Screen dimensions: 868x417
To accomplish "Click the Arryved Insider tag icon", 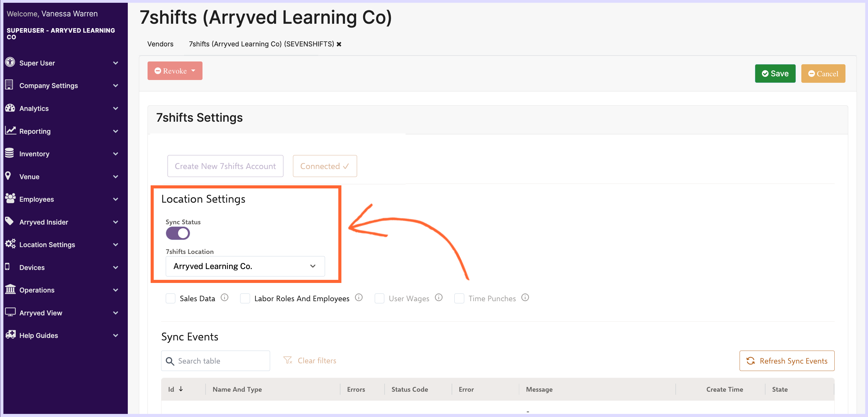I will click(10, 221).
